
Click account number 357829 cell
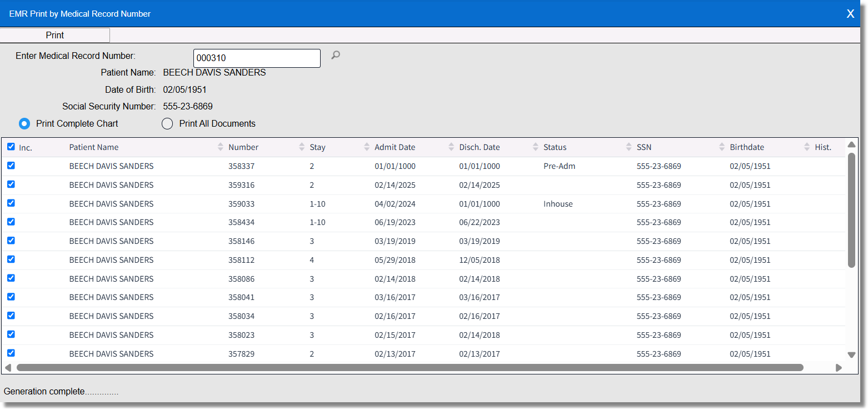pos(242,354)
